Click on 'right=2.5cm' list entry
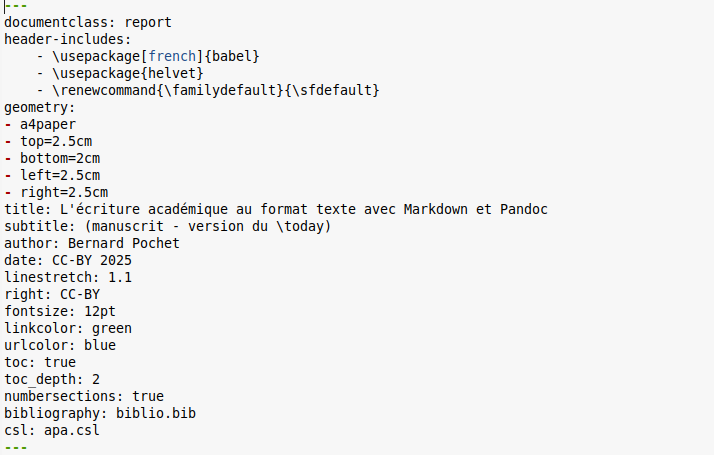This screenshot has height=455, width=714. pyautogui.click(x=64, y=193)
